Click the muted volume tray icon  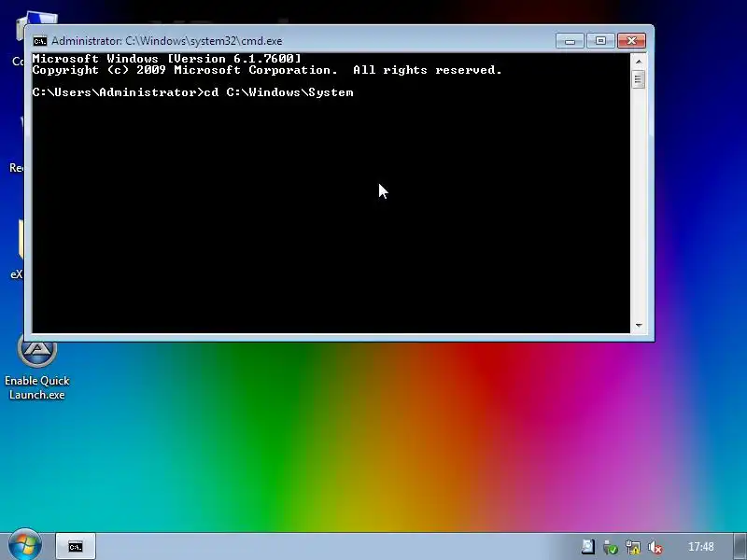point(655,547)
